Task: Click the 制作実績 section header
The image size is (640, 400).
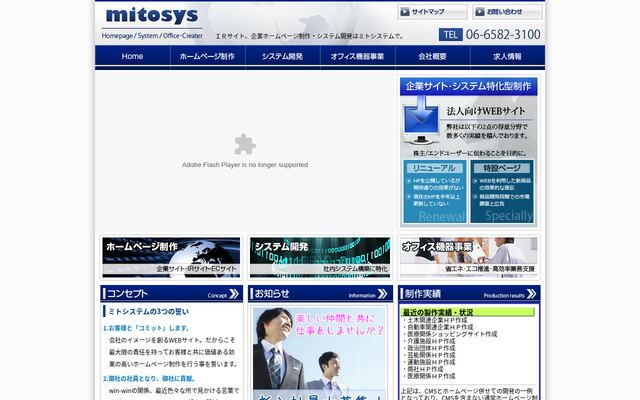Action: 469,293
